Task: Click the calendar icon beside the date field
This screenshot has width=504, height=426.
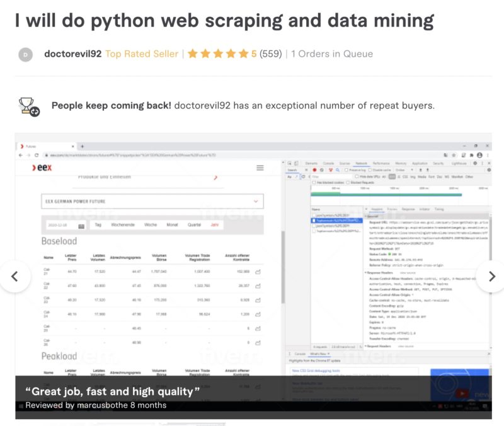Action: [x=81, y=226]
